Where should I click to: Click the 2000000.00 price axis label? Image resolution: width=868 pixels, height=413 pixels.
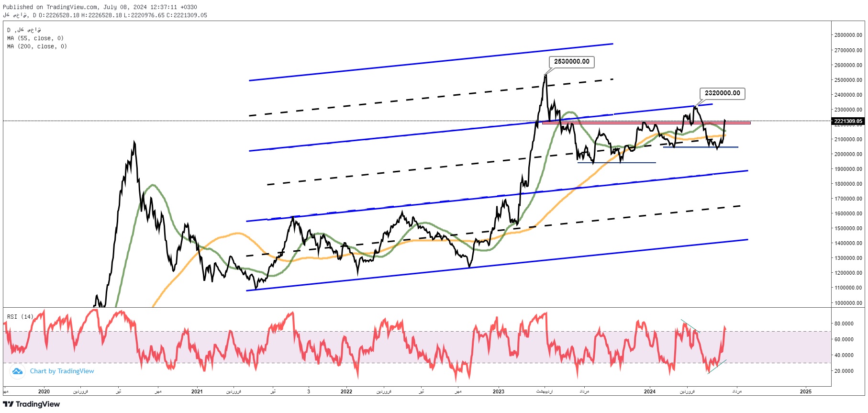click(x=848, y=154)
